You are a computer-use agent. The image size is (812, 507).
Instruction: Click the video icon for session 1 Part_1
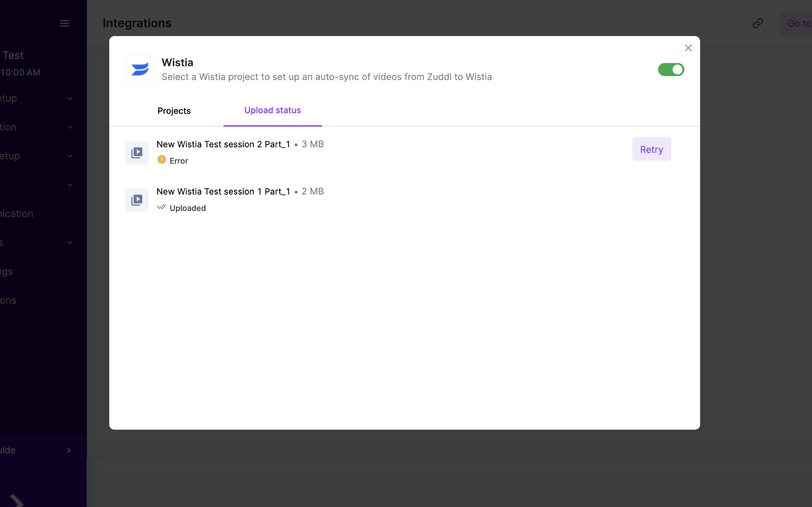(x=136, y=200)
